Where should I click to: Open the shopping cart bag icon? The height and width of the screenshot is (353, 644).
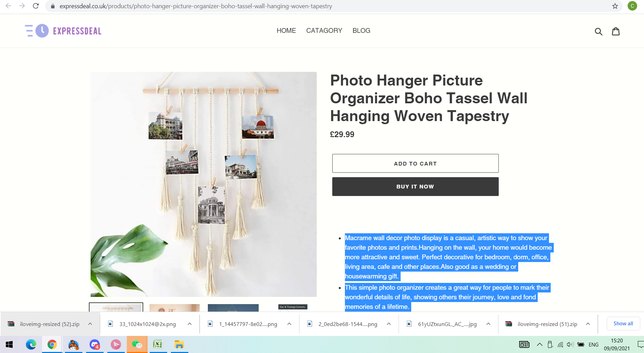click(x=616, y=31)
